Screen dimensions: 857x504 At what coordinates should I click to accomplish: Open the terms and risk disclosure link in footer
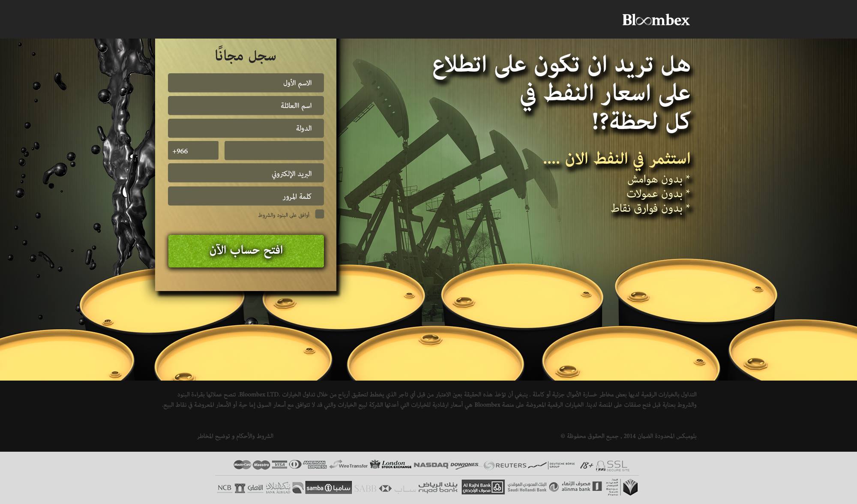tap(235, 436)
